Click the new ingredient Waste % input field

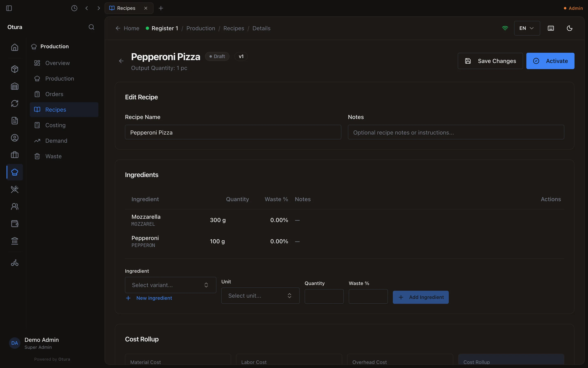pos(368,296)
